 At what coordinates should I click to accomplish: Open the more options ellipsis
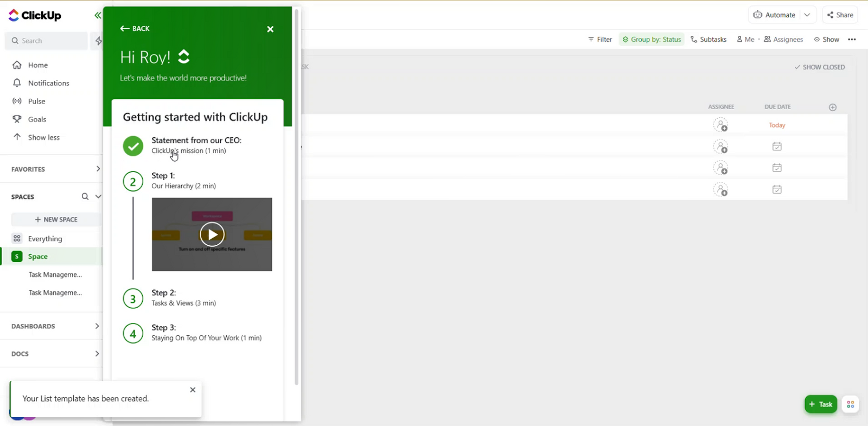coord(852,40)
